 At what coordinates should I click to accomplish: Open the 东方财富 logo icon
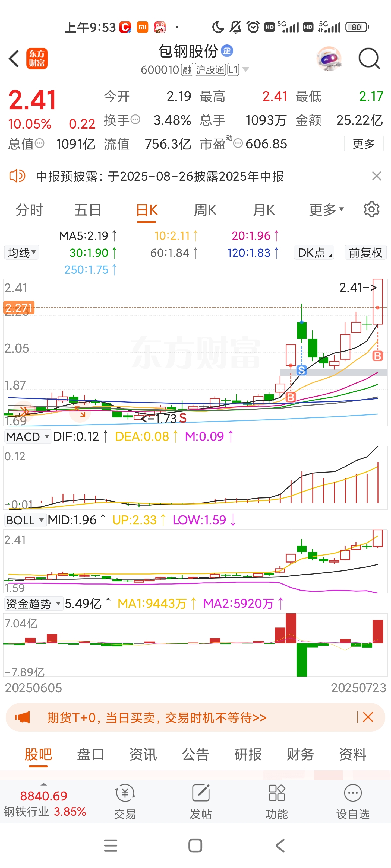click(x=37, y=59)
